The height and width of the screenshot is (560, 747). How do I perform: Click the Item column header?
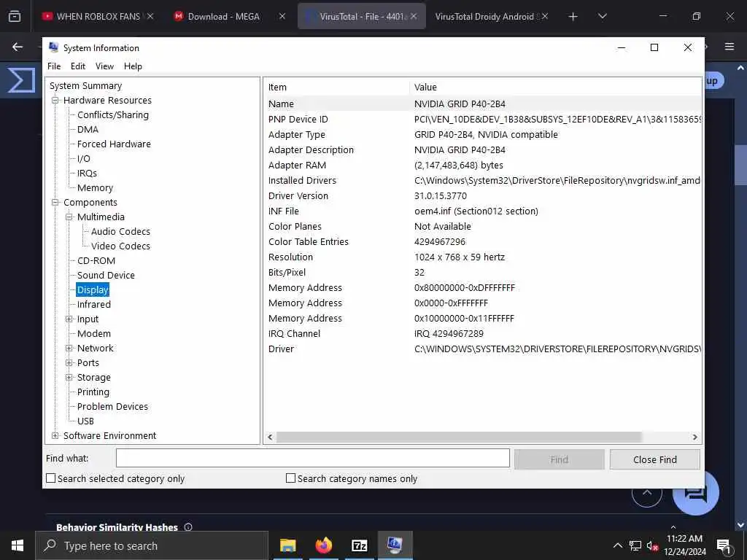[x=337, y=87]
